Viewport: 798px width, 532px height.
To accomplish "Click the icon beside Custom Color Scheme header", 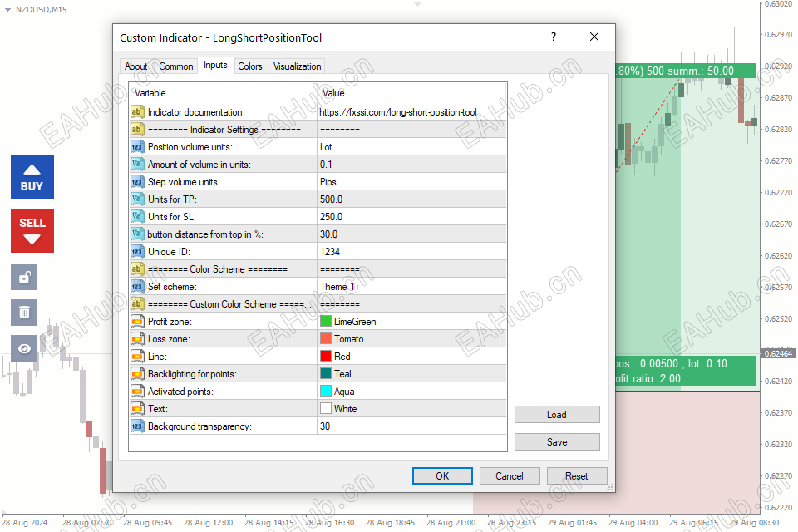I will point(137,304).
